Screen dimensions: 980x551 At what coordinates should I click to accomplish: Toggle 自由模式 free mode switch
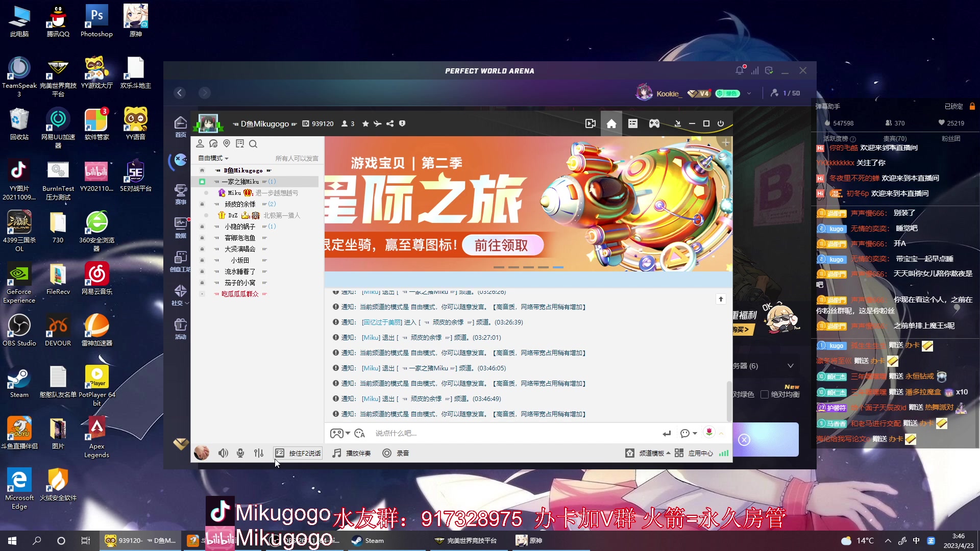coord(213,158)
